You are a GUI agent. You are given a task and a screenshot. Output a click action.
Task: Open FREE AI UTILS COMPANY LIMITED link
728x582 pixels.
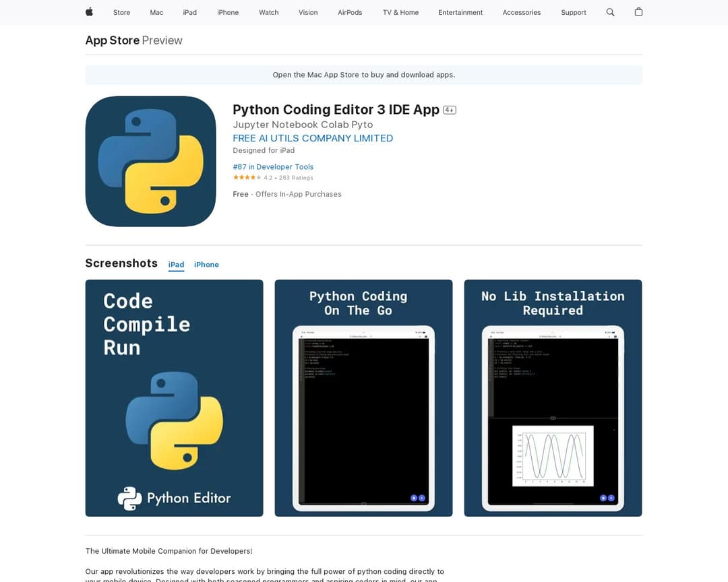(x=313, y=138)
